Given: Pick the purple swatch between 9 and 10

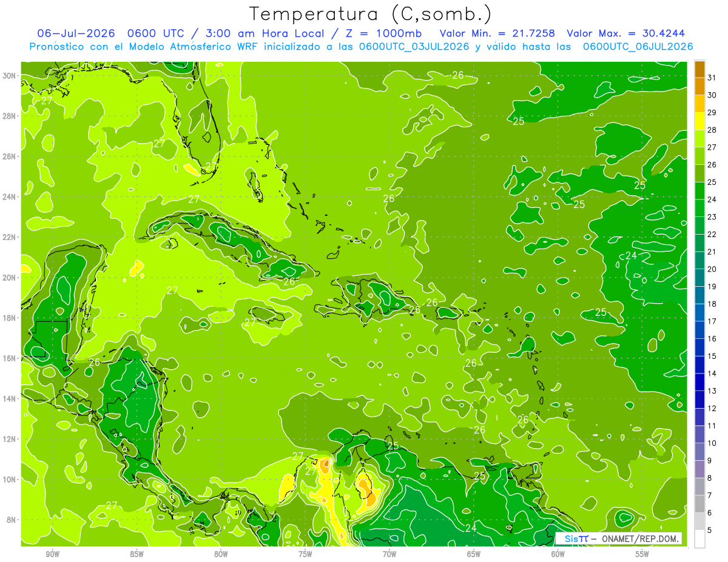Looking at the screenshot, I should tap(699, 452).
